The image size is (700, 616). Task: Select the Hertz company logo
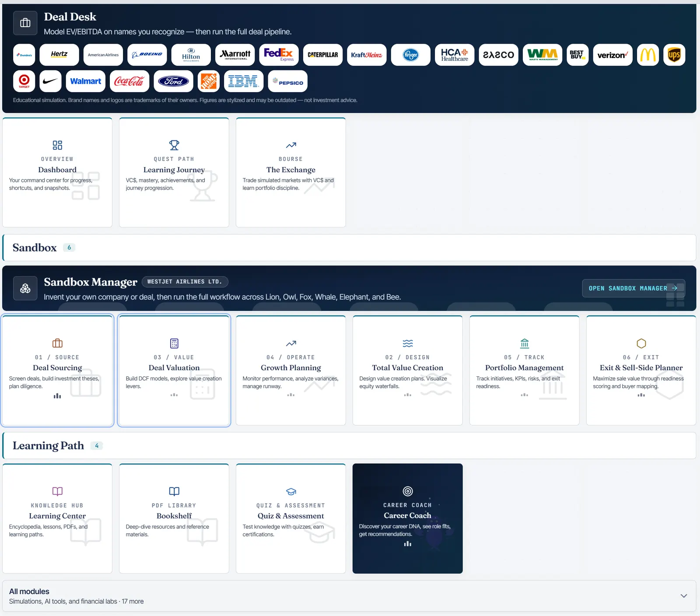coord(59,55)
